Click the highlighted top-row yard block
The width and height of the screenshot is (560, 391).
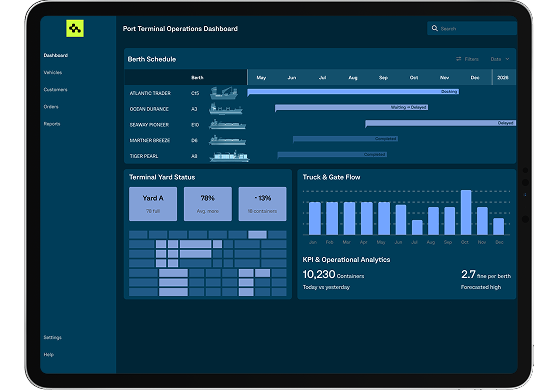(x=257, y=235)
